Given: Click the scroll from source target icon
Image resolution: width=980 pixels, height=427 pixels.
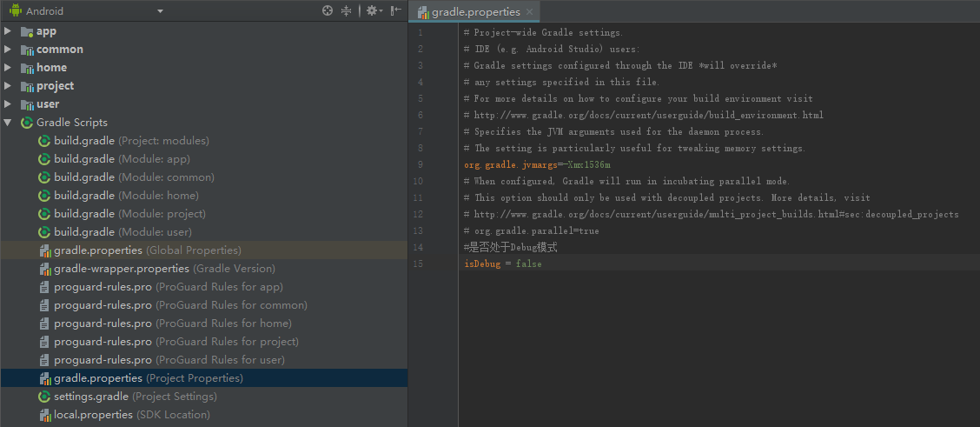Looking at the screenshot, I should click(328, 11).
